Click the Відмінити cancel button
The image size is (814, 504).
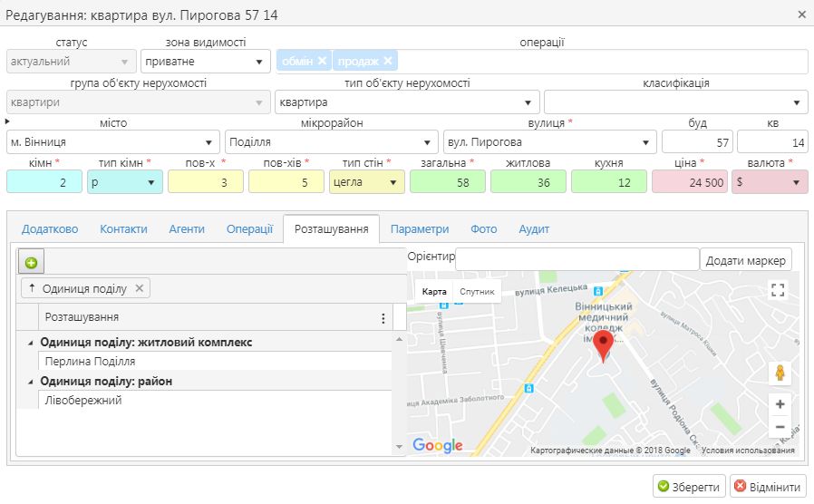(x=769, y=487)
